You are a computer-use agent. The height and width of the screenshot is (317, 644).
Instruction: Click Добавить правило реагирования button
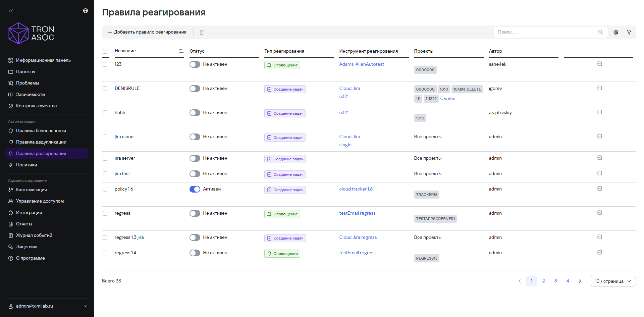(x=147, y=32)
